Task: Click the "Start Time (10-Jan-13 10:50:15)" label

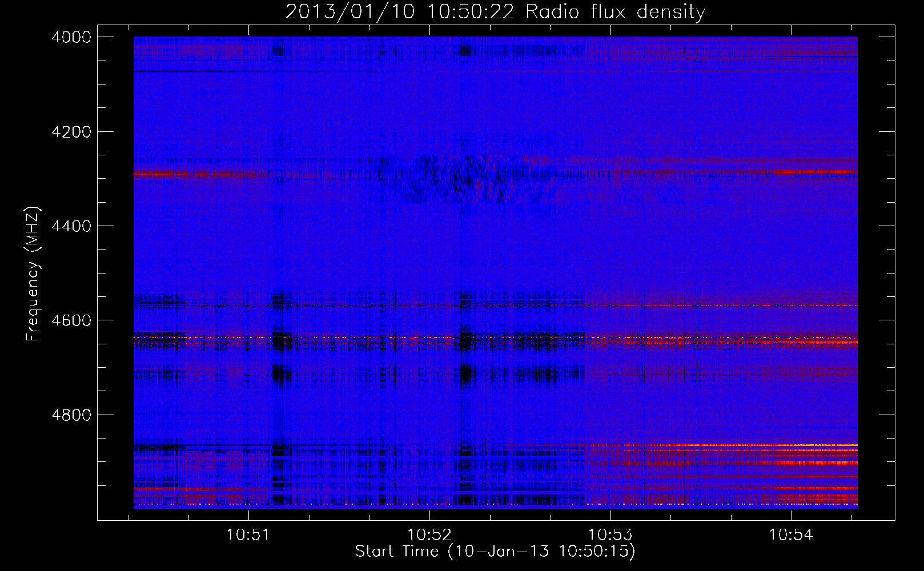Action: [x=495, y=552]
